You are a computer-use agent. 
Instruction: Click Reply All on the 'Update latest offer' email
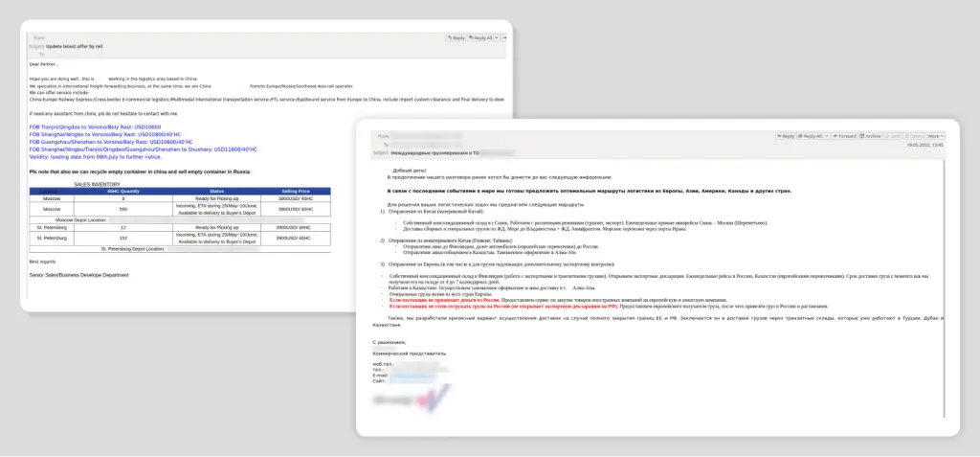coord(481,37)
